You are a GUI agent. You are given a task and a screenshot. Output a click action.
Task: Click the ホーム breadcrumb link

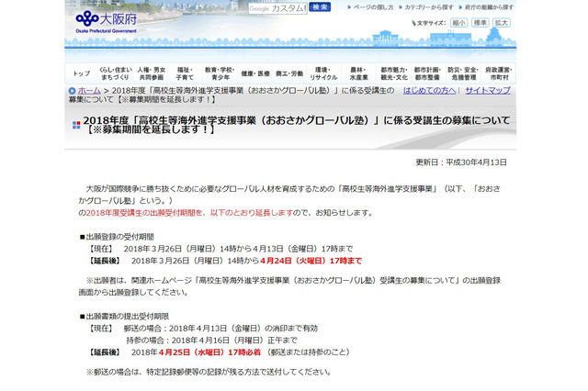click(x=89, y=91)
